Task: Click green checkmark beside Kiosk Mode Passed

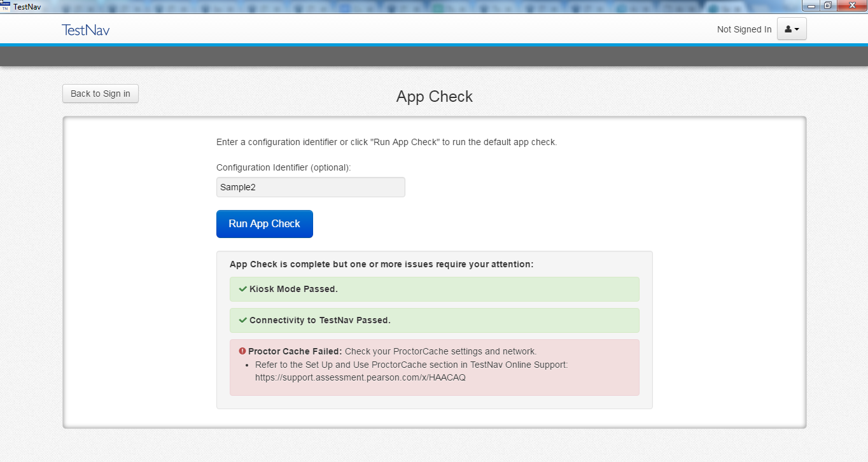Action: point(242,289)
